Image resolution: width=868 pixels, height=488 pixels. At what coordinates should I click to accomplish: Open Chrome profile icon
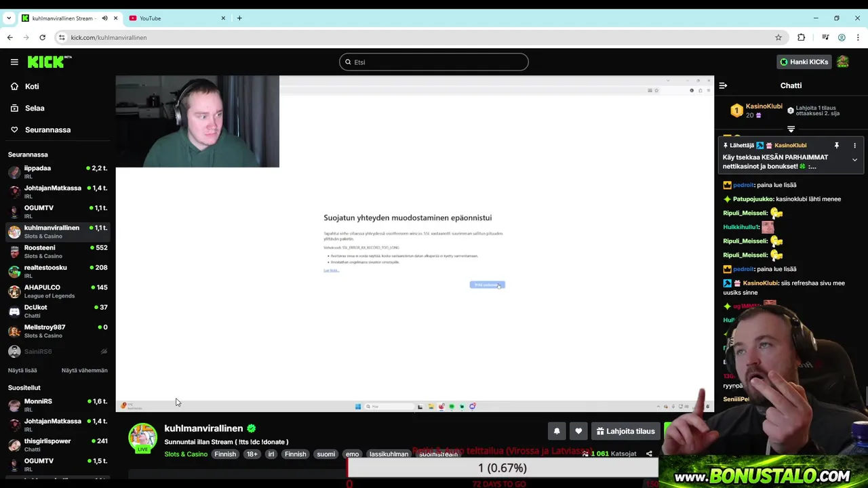click(842, 37)
